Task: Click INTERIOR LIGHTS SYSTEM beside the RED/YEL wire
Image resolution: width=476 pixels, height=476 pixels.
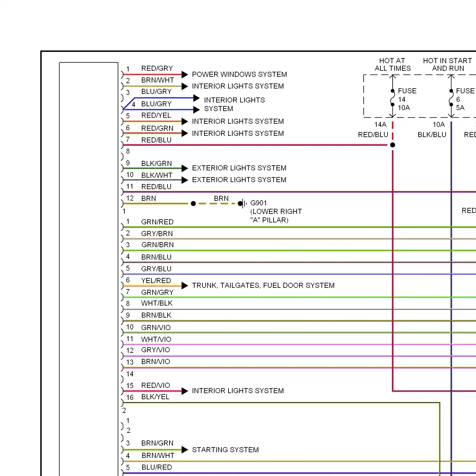Action: click(x=238, y=121)
